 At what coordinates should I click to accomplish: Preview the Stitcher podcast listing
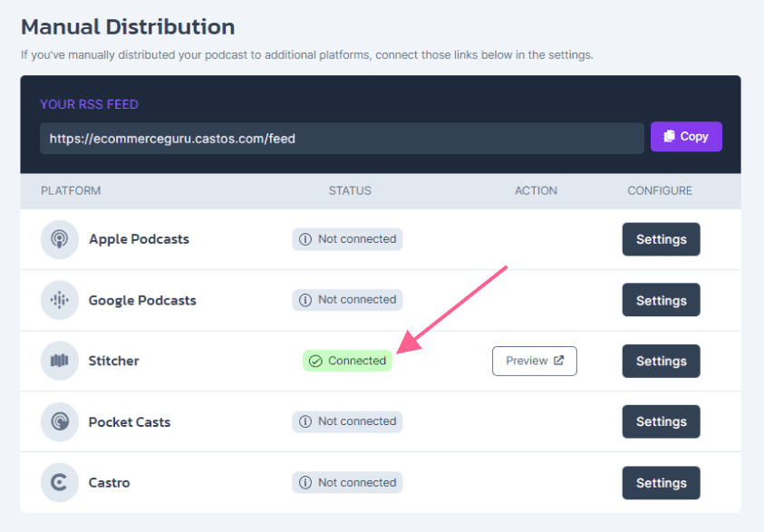[x=535, y=361]
